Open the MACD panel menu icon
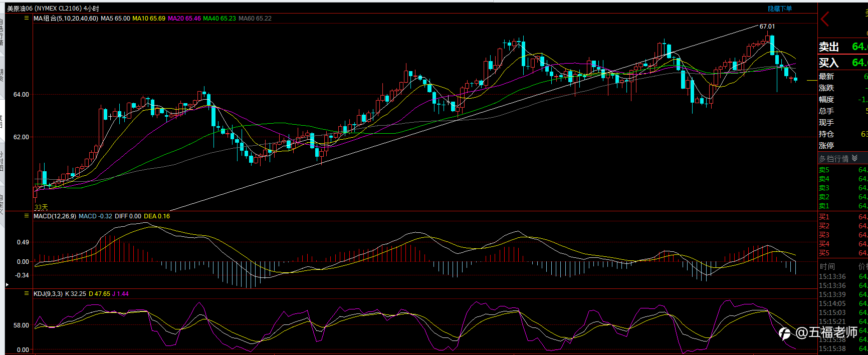The width and height of the screenshot is (868, 355). pyautogui.click(x=27, y=216)
